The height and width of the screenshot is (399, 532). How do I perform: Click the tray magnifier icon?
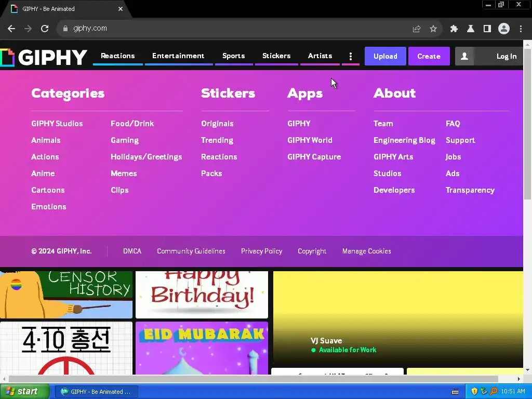494,392
